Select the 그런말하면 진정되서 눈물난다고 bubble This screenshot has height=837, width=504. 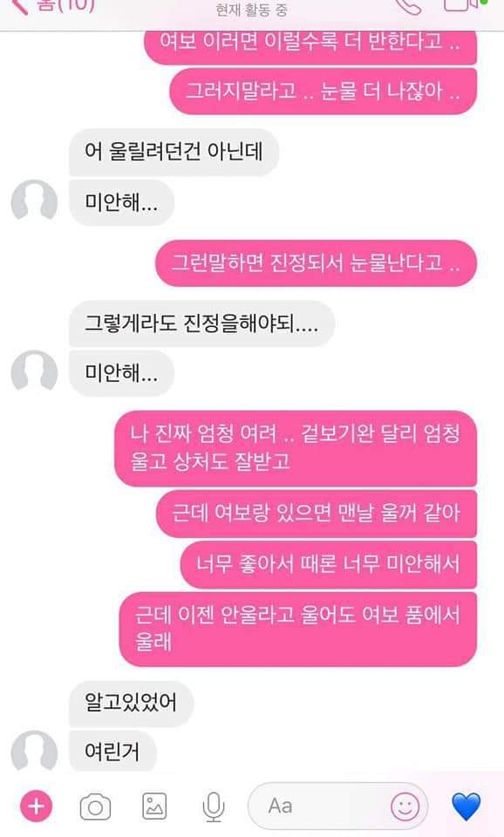click(x=316, y=263)
